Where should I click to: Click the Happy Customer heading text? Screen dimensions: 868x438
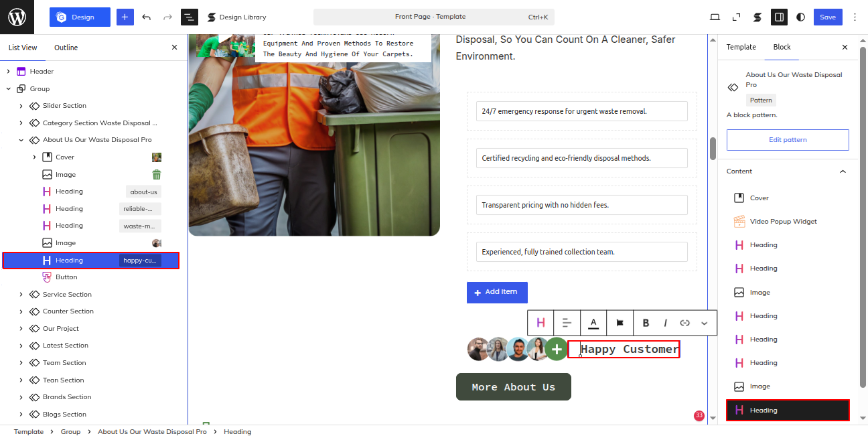tap(630, 349)
